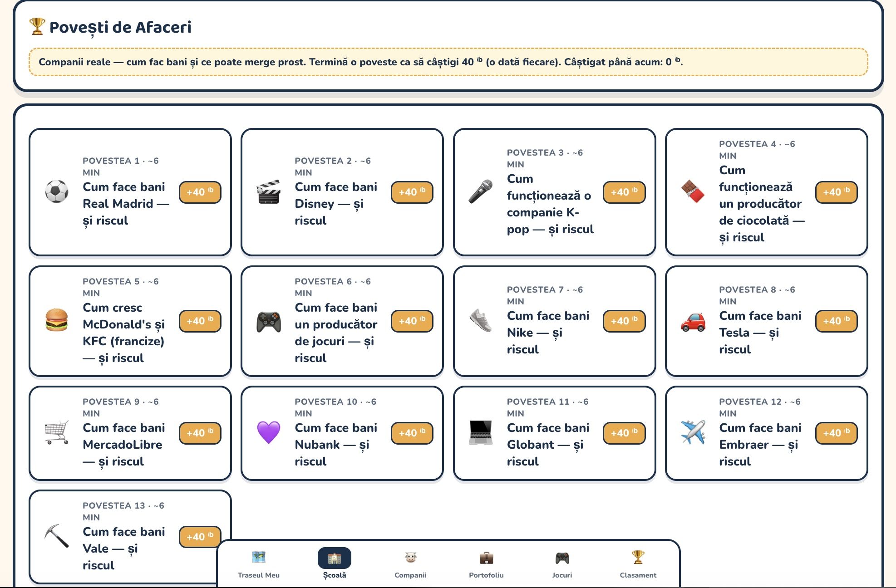Click the +40 reward badge for Embraer
This screenshot has height=588, width=896.
point(837,433)
